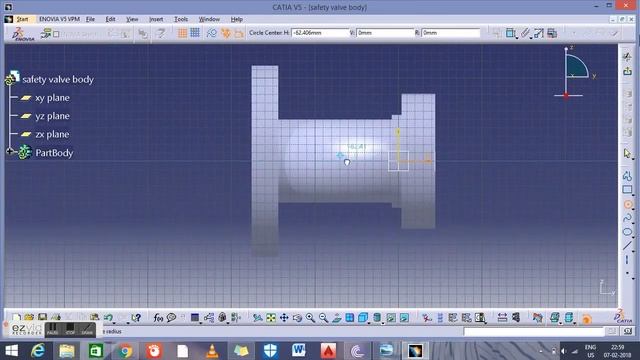Select the Circle tool
This screenshot has width=640, height=360.
(627, 204)
